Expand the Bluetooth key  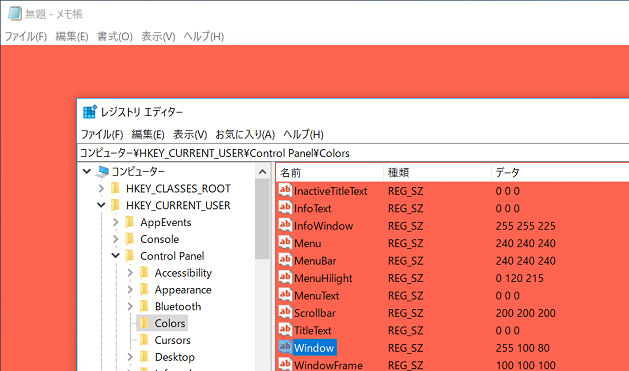pos(130,306)
